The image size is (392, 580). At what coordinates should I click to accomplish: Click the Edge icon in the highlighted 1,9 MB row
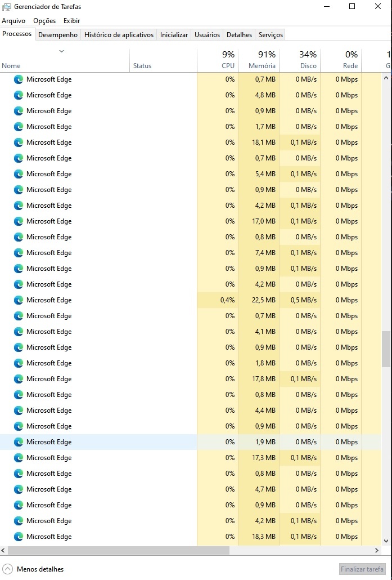click(x=19, y=441)
